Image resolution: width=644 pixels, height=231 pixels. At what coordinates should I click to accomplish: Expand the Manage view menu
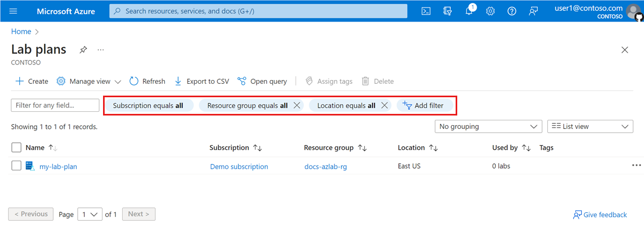click(89, 82)
